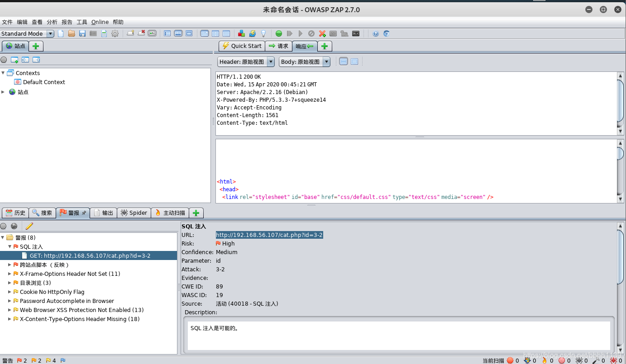Add tab with green plus beside 站点 tab

36,46
